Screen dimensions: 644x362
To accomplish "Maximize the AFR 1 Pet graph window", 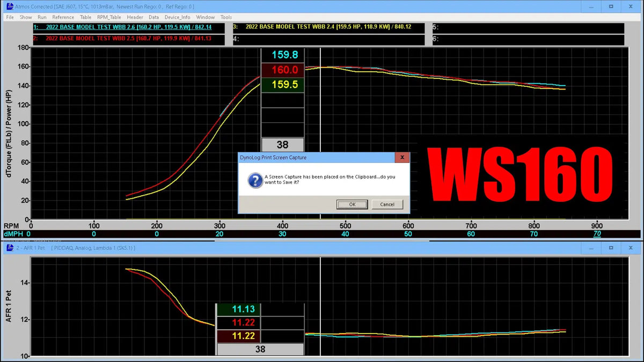I will 611,248.
